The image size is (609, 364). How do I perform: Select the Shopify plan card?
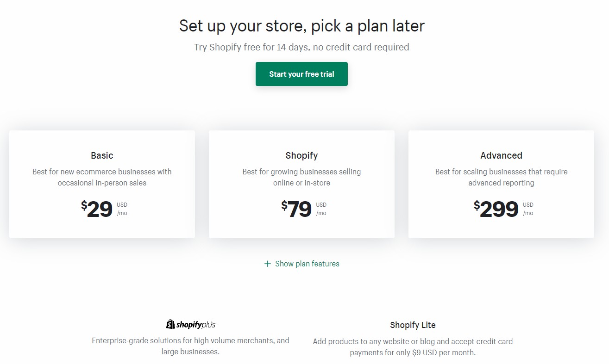(301, 184)
